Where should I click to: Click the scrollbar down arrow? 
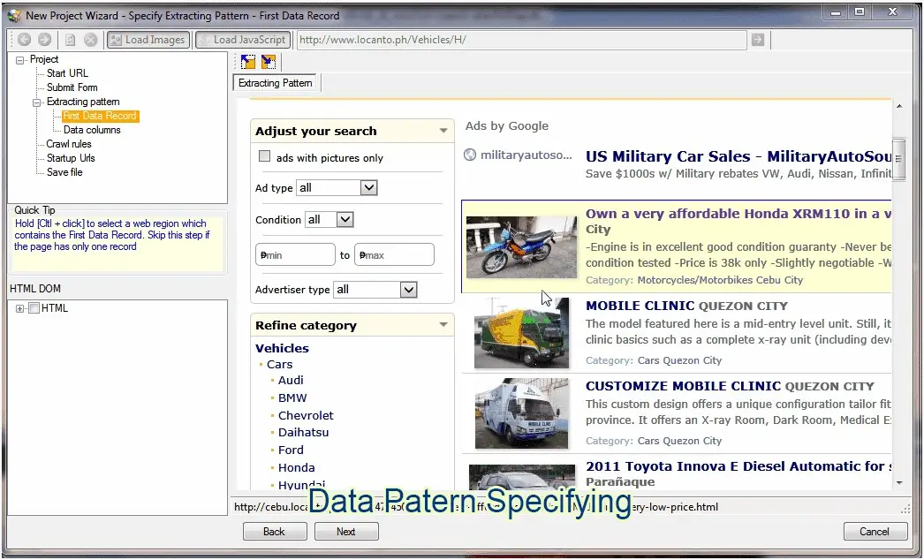(898, 483)
